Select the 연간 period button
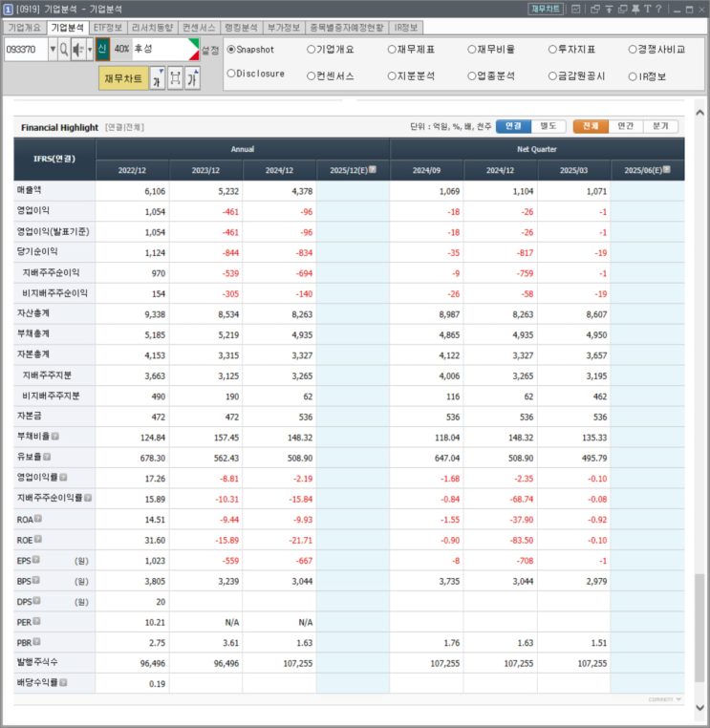Image resolution: width=710 pixels, height=728 pixels. point(626,126)
